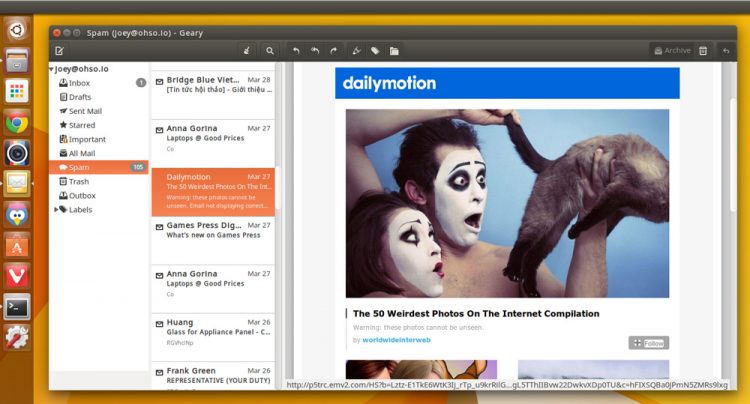Select the Dailymotion conversation
Image resolution: width=750 pixels, height=404 pixels.
213,192
